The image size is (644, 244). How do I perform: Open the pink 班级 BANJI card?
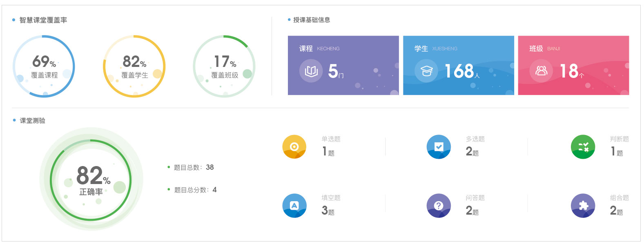[x=574, y=65]
